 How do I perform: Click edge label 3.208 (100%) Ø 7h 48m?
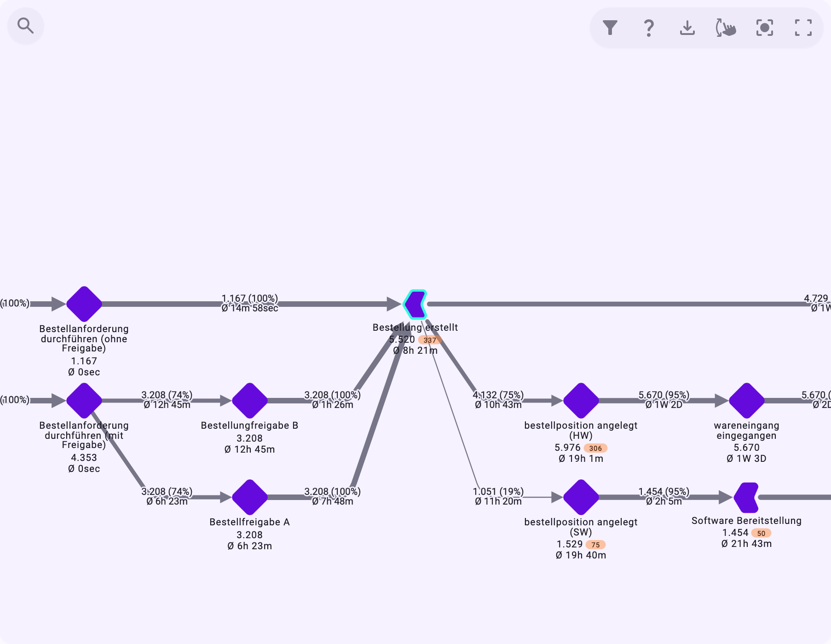(333, 496)
